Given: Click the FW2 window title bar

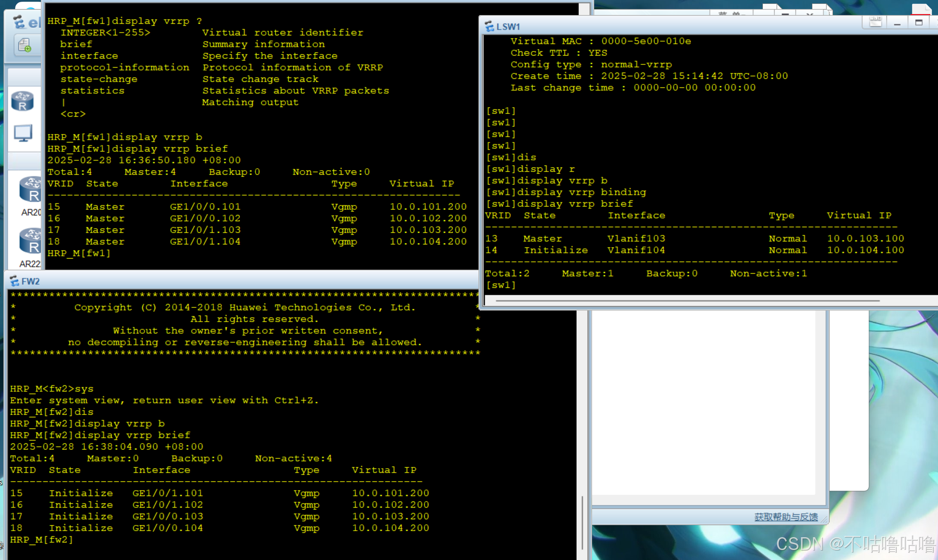Looking at the screenshot, I should coord(241,281).
